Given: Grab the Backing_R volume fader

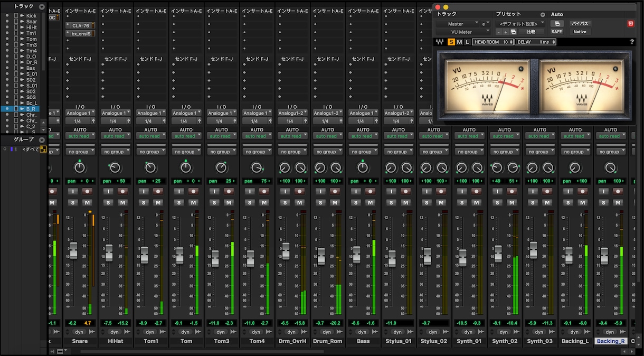Looking at the screenshot, I should coord(604,257).
